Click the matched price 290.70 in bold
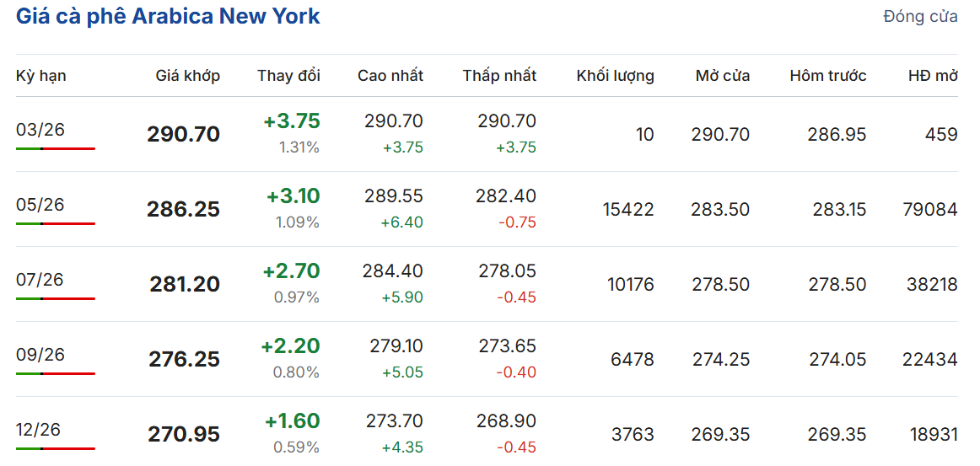Viewport: 980px width, 466px height. [x=183, y=134]
